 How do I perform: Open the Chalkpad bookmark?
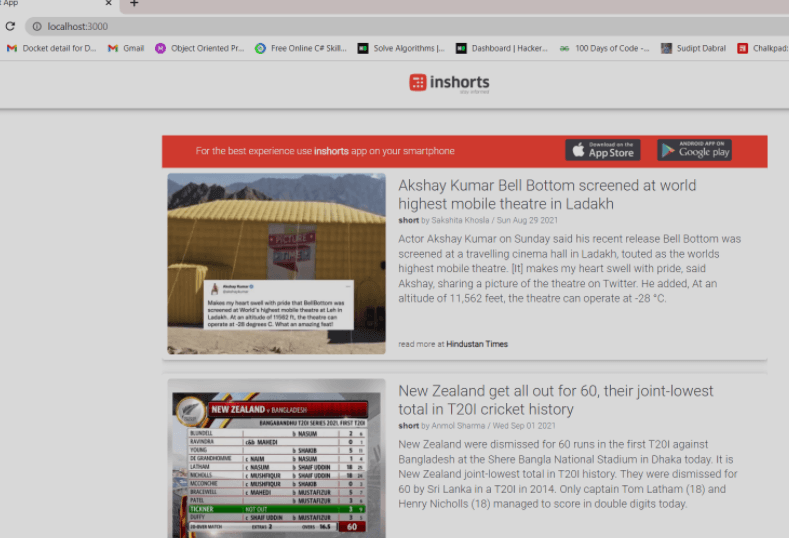tap(763, 48)
